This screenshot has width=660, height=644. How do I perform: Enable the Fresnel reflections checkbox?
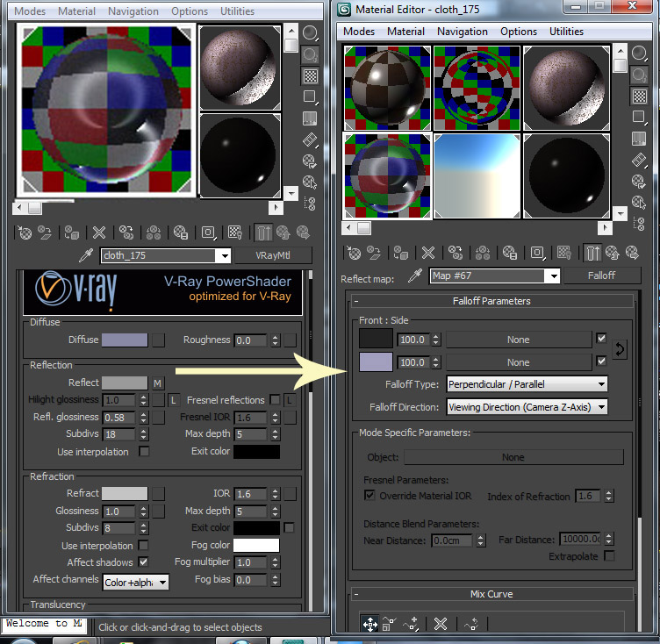coord(275,400)
